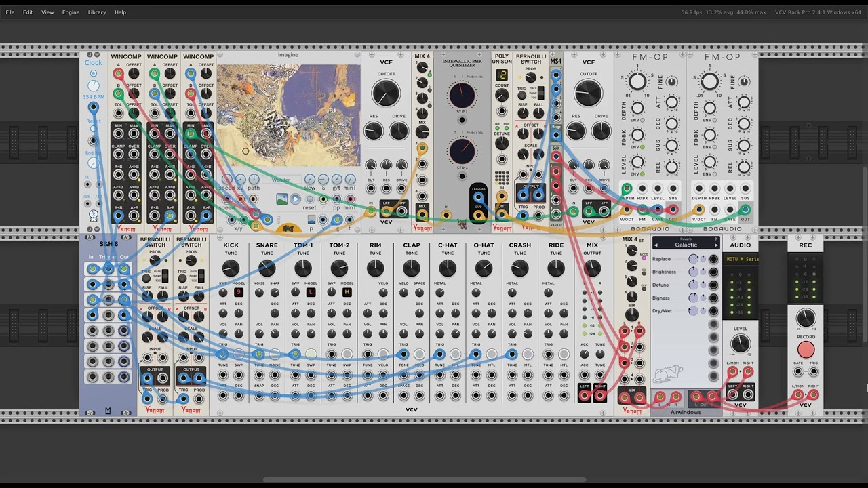The image size is (868, 488).
Task: Click the SNARE TUNE knob
Action: pos(267,269)
